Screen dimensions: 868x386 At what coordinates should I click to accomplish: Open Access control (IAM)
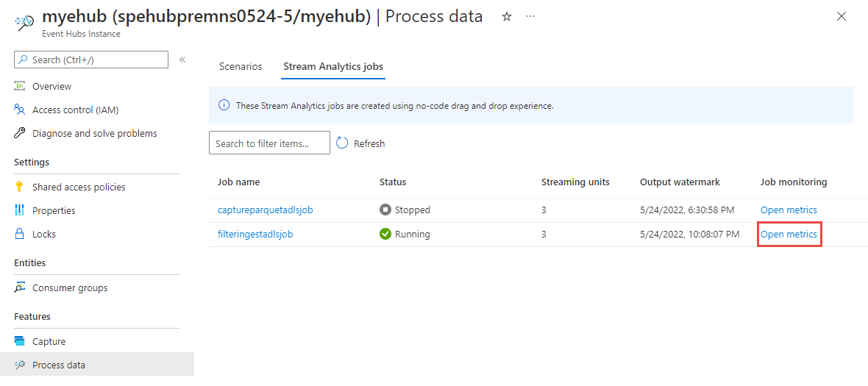(x=76, y=110)
